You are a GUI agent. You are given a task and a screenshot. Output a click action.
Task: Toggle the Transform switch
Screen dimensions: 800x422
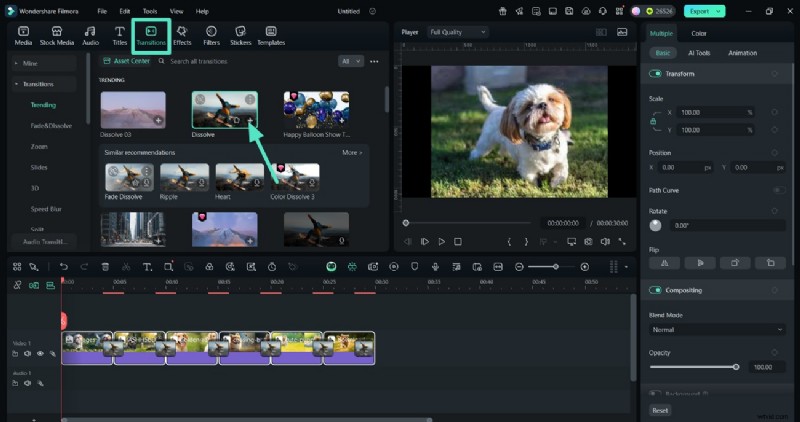(x=656, y=74)
